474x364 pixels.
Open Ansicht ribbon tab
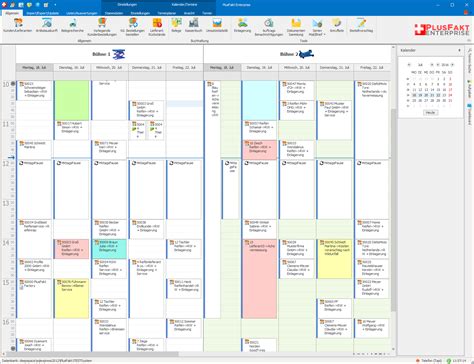click(x=189, y=13)
